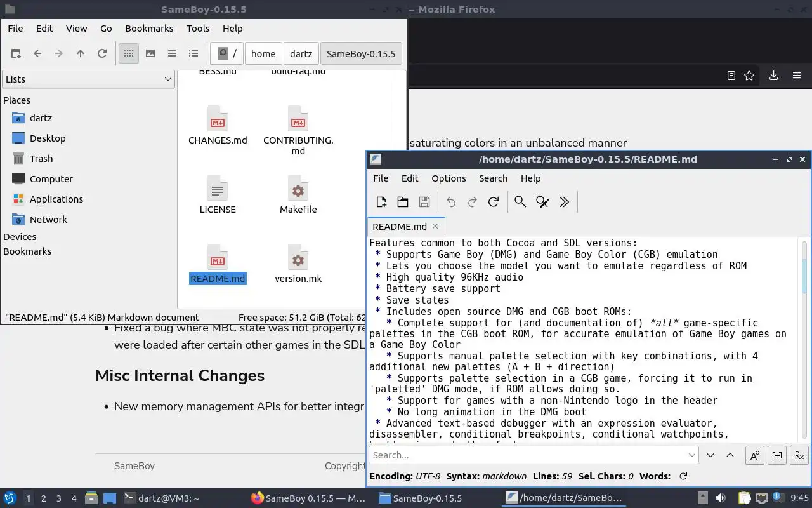
Task: Select the CHANGES.md file icon
Action: pos(218,119)
